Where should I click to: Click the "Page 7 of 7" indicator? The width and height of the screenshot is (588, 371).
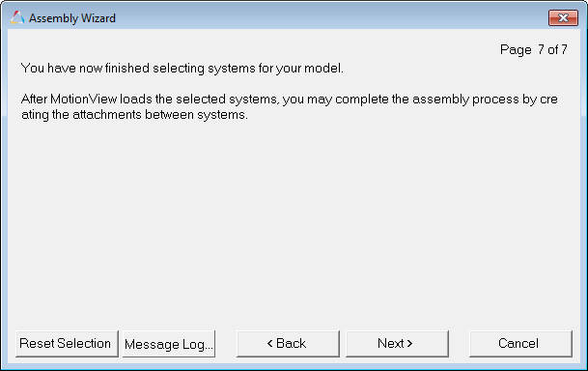[x=534, y=49]
